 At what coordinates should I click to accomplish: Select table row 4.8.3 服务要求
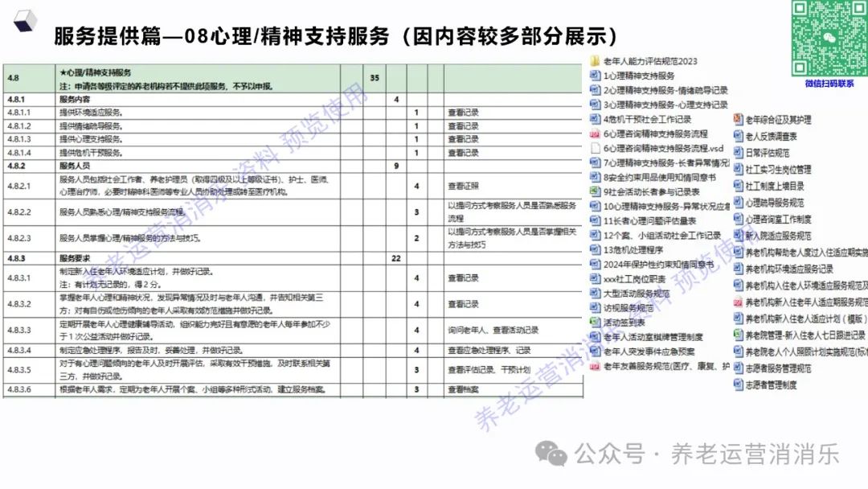(293, 258)
